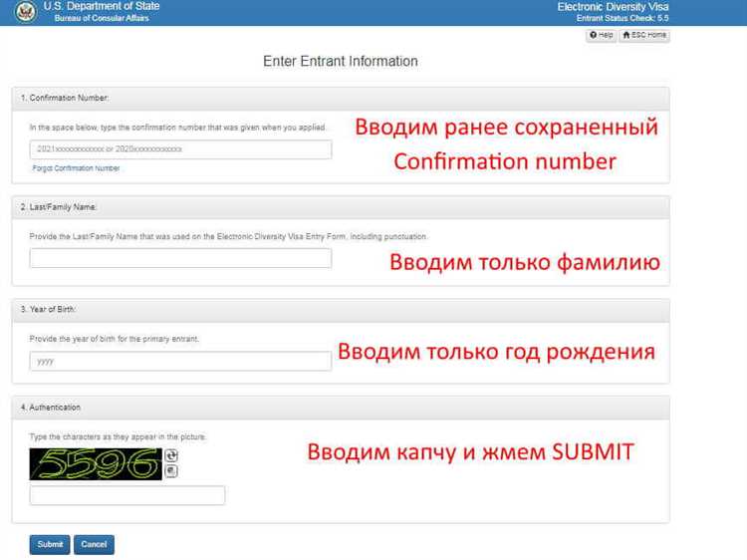Play the audio captcha
This screenshot has width=747, height=560.
(171, 471)
